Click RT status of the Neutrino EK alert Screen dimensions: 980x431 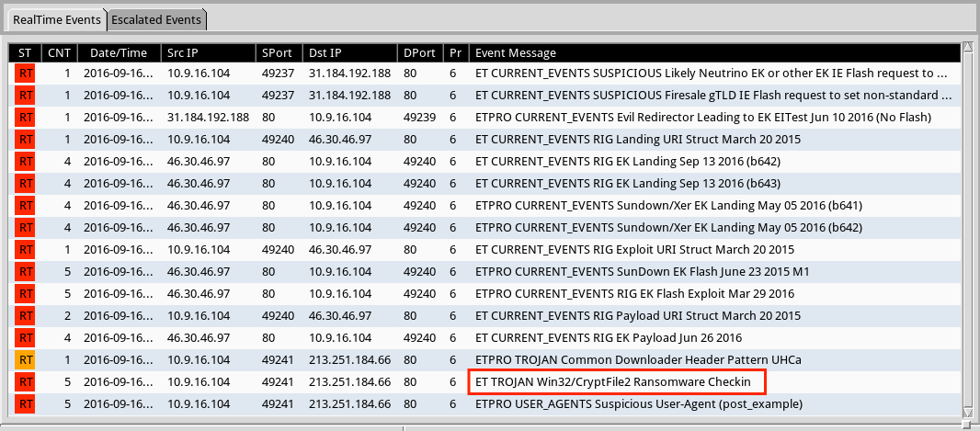click(x=26, y=73)
